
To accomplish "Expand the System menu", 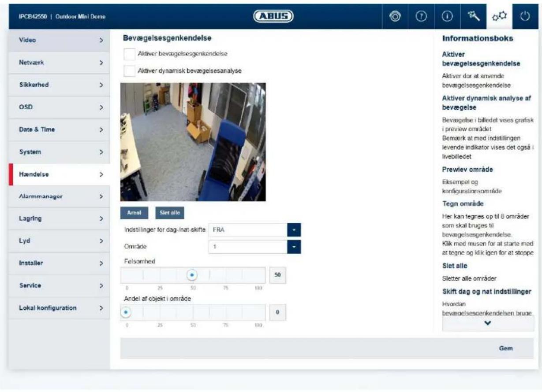I will [59, 152].
